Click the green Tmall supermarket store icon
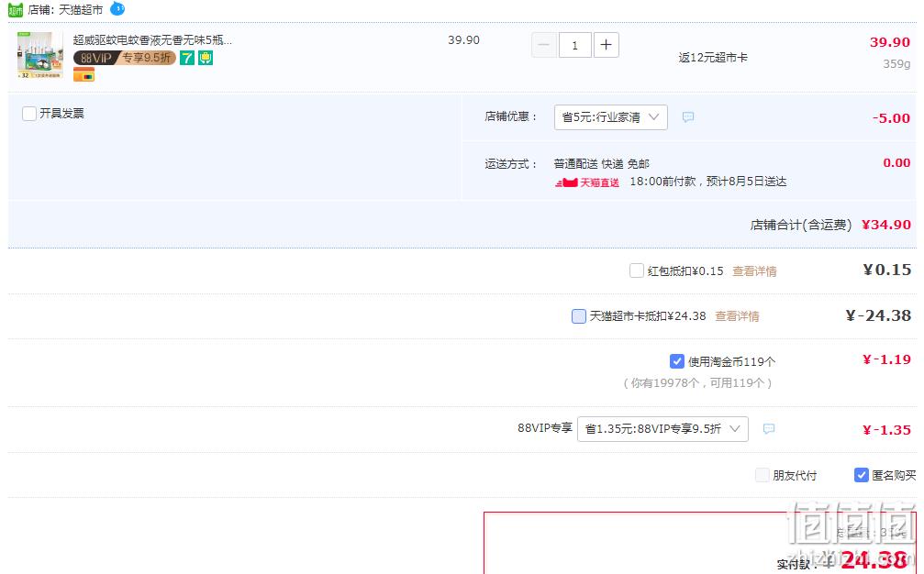 pos(16,10)
